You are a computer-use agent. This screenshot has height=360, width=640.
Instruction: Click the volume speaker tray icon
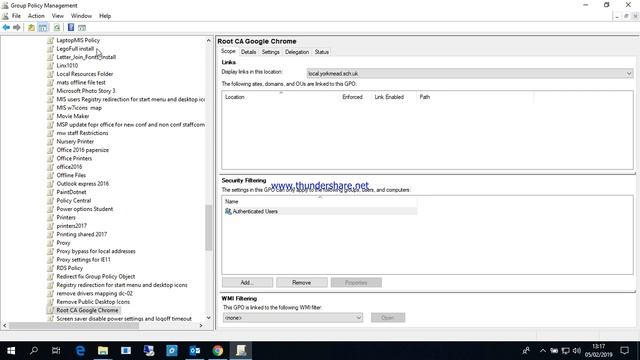[576, 351]
